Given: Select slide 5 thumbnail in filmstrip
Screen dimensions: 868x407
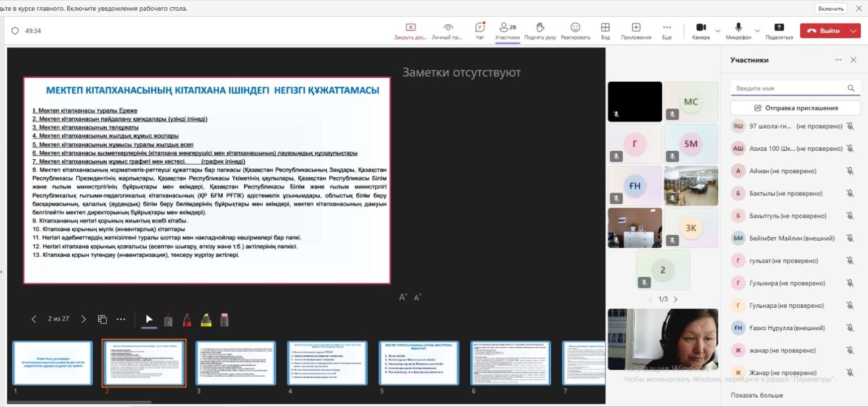Looking at the screenshot, I should coord(419,363).
